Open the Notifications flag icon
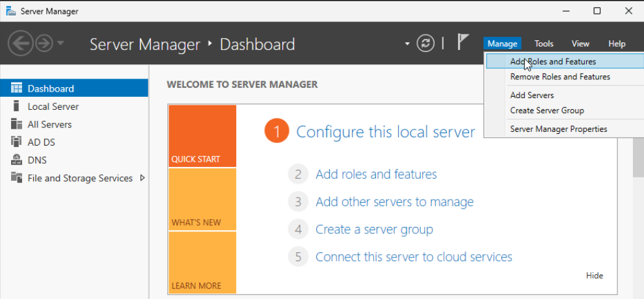Viewport: 644px width, 299px height. tap(463, 42)
